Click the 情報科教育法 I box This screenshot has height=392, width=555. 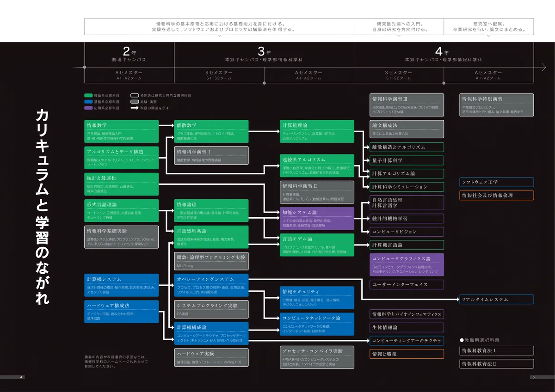tap(497, 350)
